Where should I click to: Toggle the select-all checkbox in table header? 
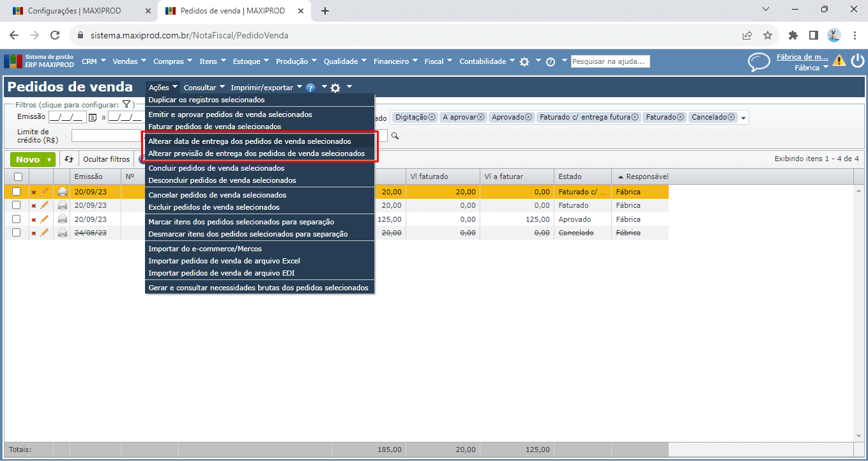[x=18, y=176]
